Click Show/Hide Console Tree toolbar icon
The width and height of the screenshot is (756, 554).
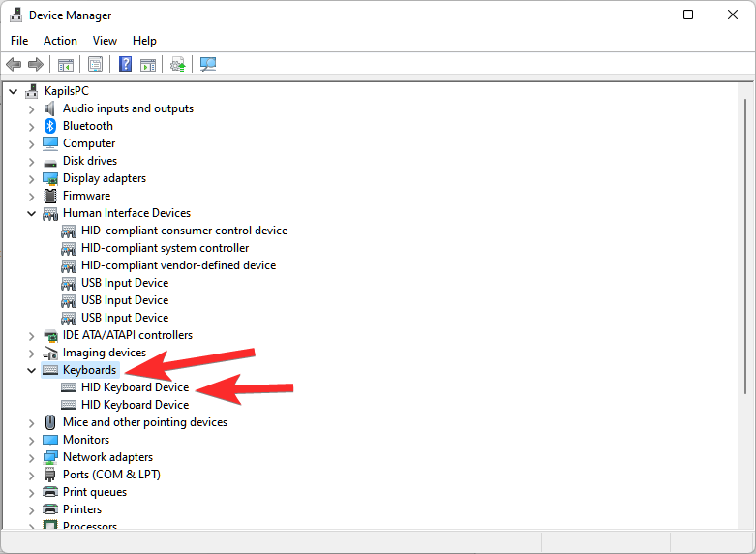pos(66,65)
